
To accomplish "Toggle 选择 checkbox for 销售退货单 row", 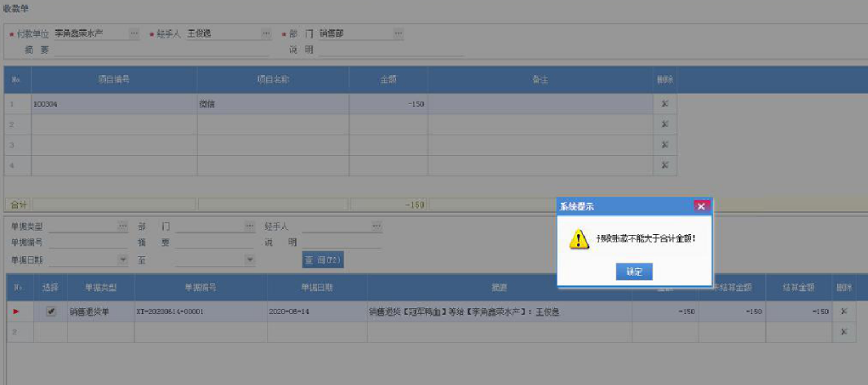I will click(x=51, y=312).
